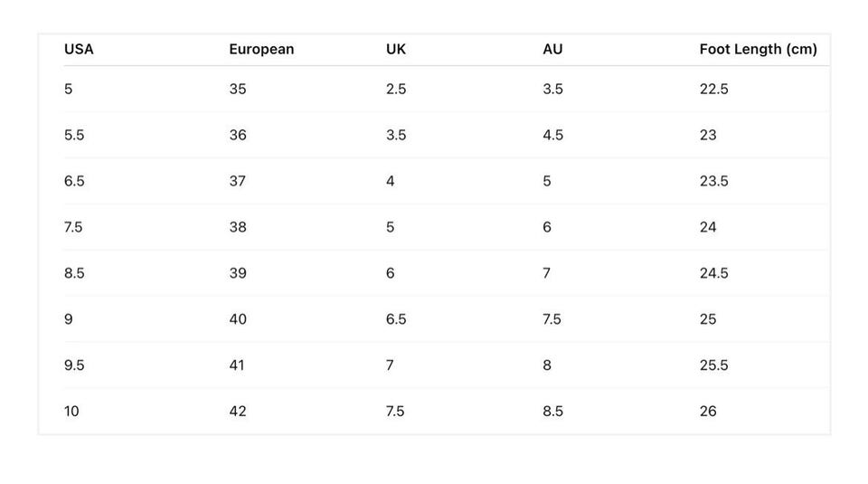Viewport: 868px width, 484px height.
Task: Select European size 42 cell
Action: tap(238, 411)
